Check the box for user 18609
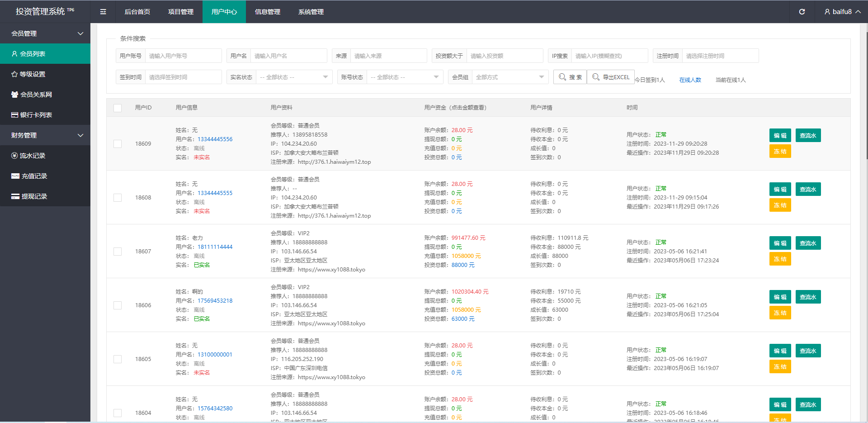 coord(118,144)
